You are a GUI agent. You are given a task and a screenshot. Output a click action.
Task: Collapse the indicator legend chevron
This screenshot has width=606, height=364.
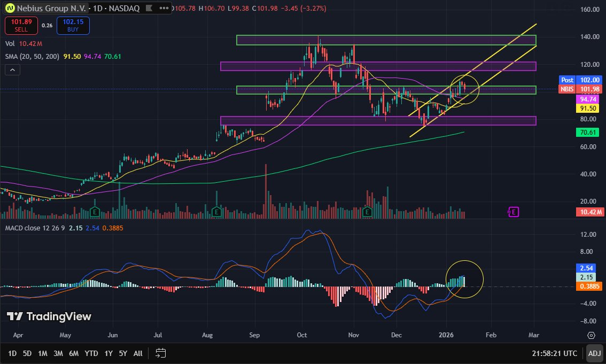[12, 70]
